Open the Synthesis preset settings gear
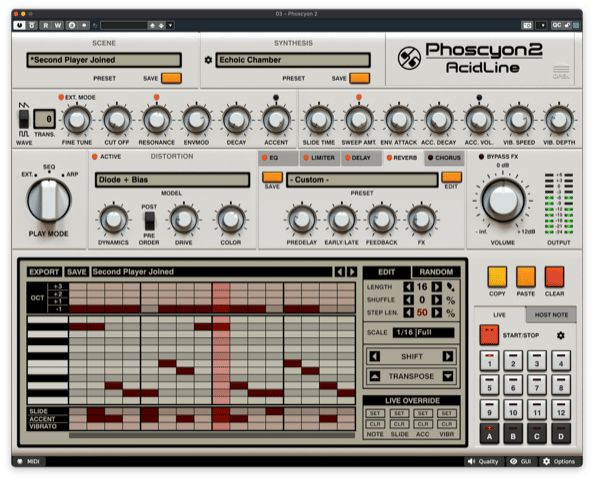Screen dimensions: 594x480 pos(208,60)
